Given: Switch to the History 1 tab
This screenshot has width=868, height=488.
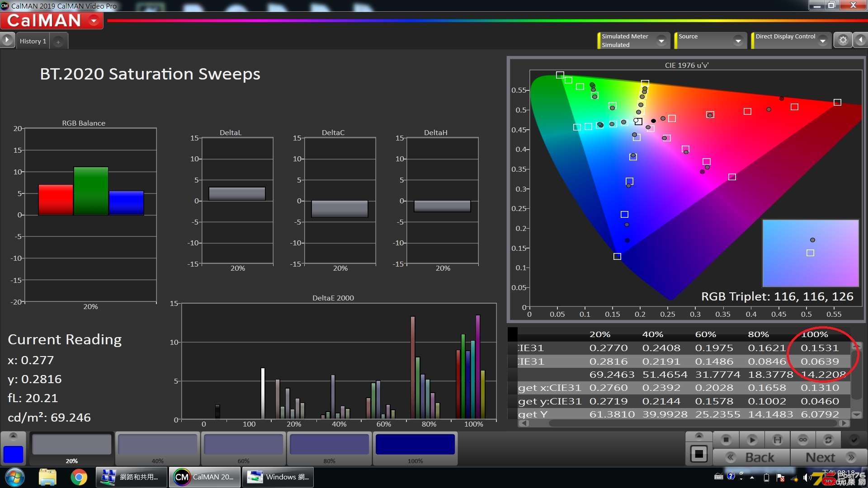Looking at the screenshot, I should pyautogui.click(x=33, y=41).
